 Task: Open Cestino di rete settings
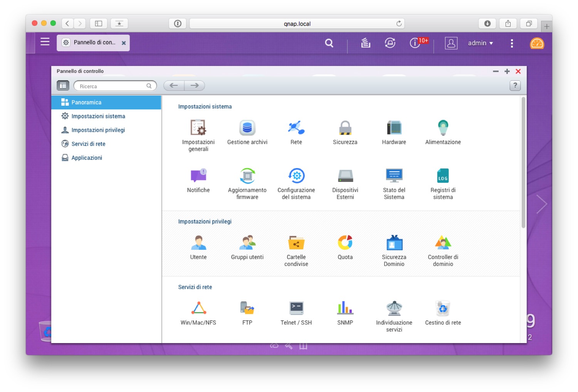coord(443,313)
